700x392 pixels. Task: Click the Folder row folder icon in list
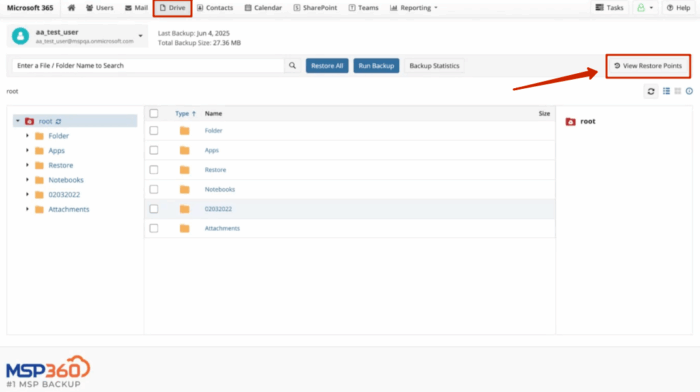click(184, 131)
